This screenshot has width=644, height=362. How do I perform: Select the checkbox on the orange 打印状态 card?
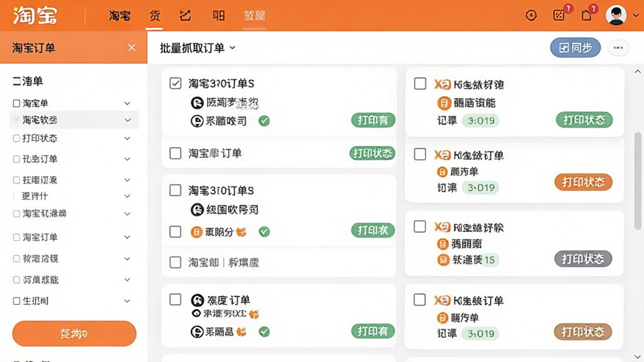pyautogui.click(x=419, y=155)
